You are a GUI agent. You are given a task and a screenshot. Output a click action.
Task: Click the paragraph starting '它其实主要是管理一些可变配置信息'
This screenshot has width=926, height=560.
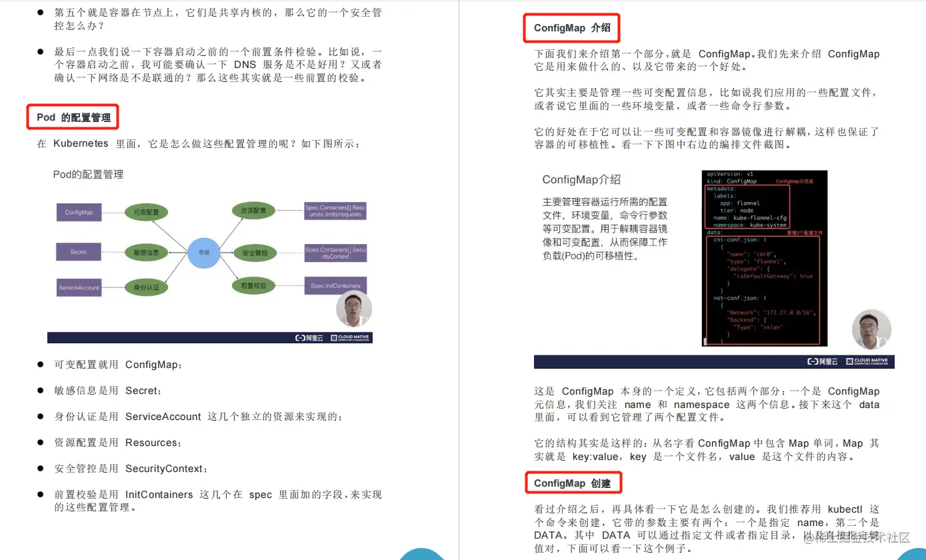point(707,99)
